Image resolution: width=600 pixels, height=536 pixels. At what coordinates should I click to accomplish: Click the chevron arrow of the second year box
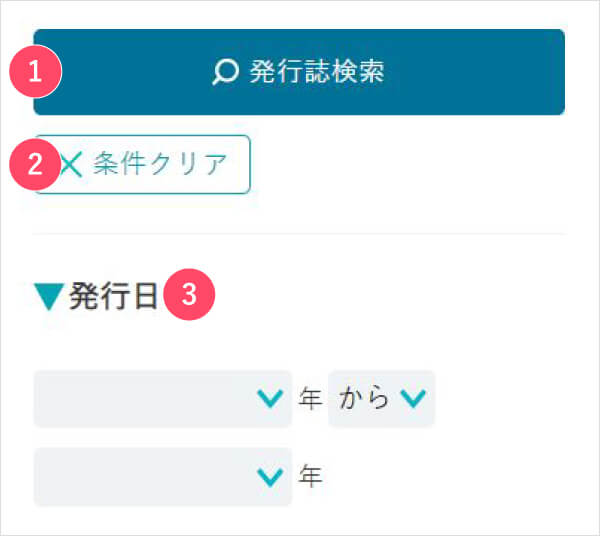(x=270, y=477)
